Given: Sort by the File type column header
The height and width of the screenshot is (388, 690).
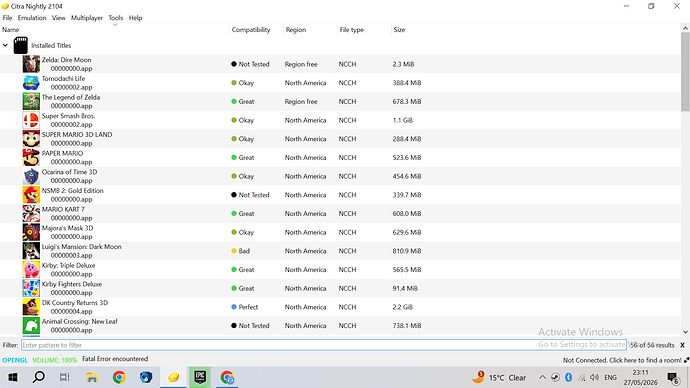Looking at the screenshot, I should pos(364,30).
